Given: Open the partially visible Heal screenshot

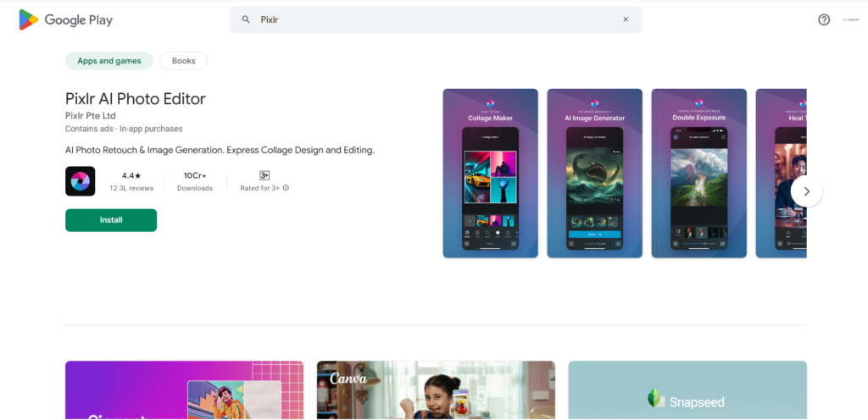Looking at the screenshot, I should [781, 174].
